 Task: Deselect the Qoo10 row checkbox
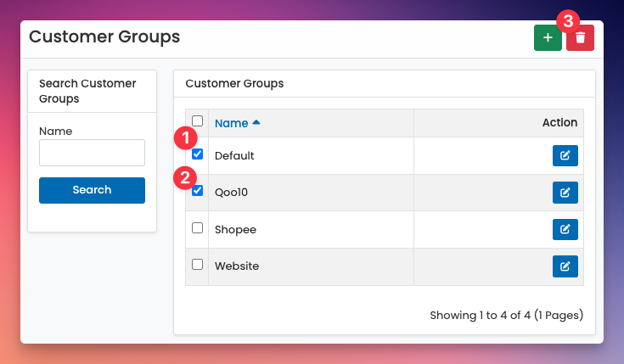click(198, 191)
